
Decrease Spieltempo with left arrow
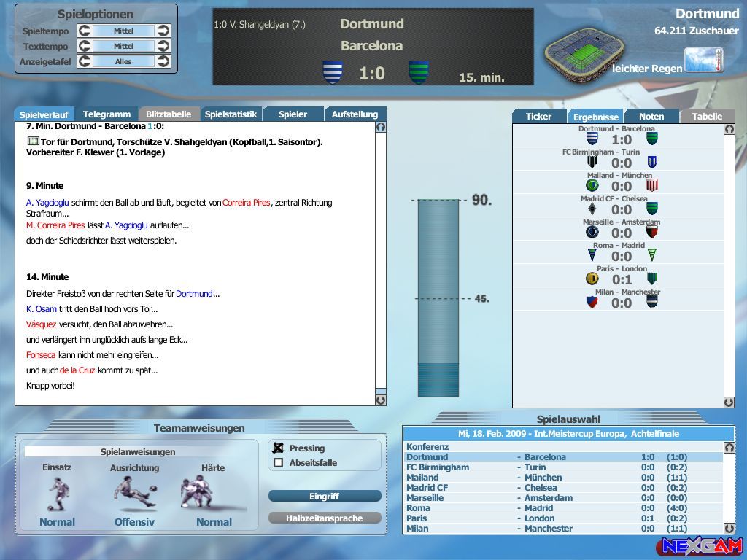[85, 31]
